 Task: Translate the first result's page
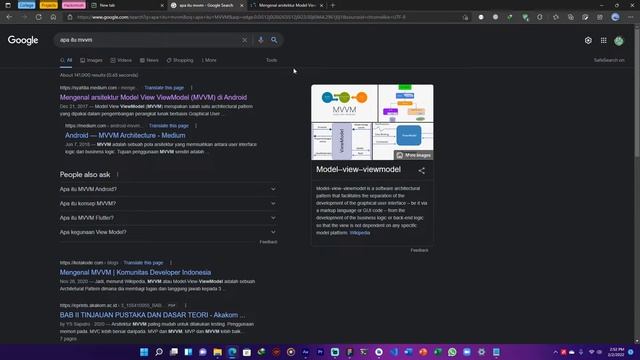[x=164, y=88]
